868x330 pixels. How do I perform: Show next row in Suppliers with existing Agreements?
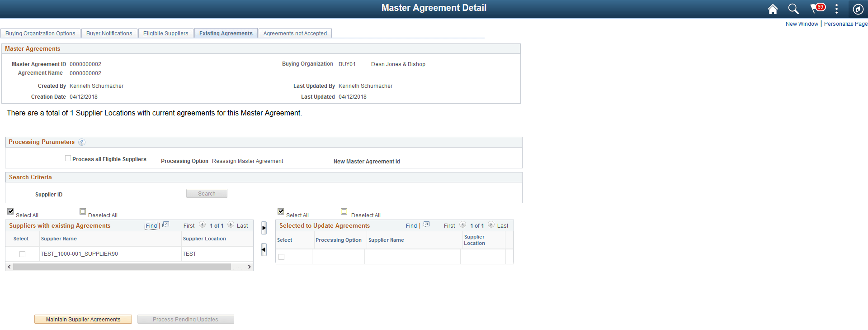[231, 225]
